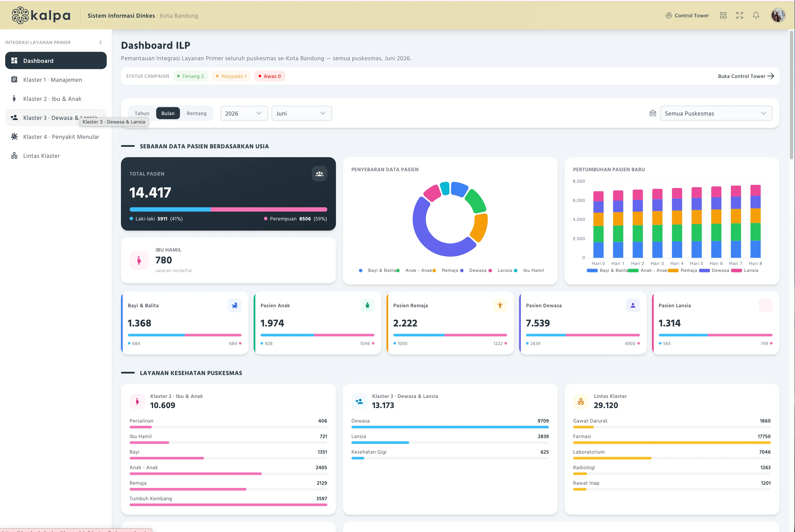Navigate to Lintas Klaster page
Viewport: 795px width, 532px height.
pyautogui.click(x=56, y=156)
